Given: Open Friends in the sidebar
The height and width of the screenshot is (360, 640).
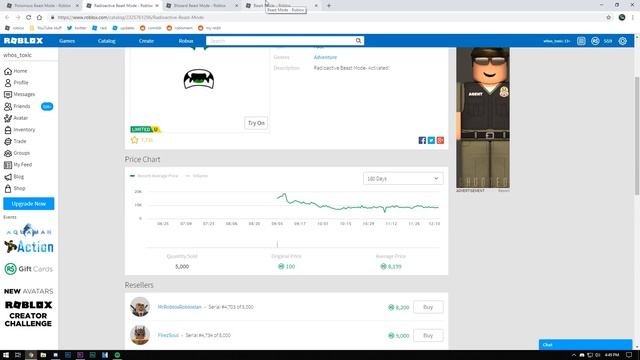Looking at the screenshot, I should [x=17, y=106].
